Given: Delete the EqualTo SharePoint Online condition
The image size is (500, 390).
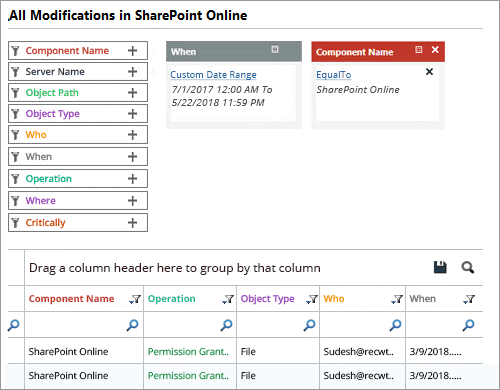Looking at the screenshot, I should click(x=429, y=72).
